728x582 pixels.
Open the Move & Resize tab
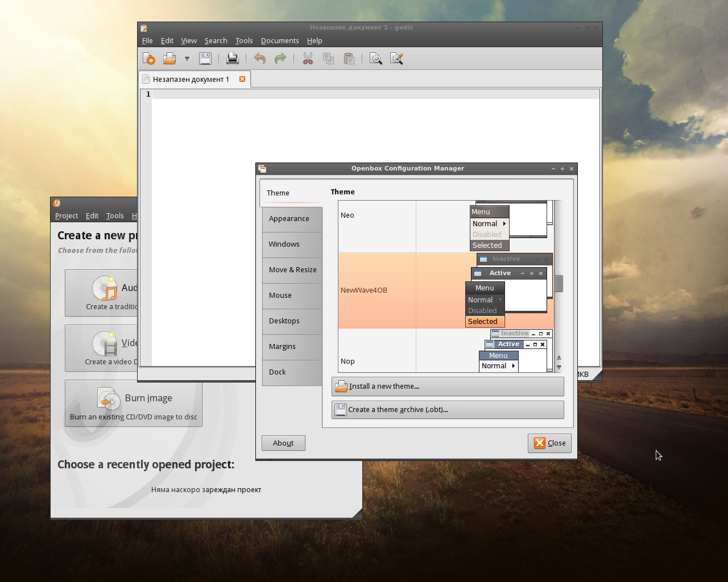point(292,270)
